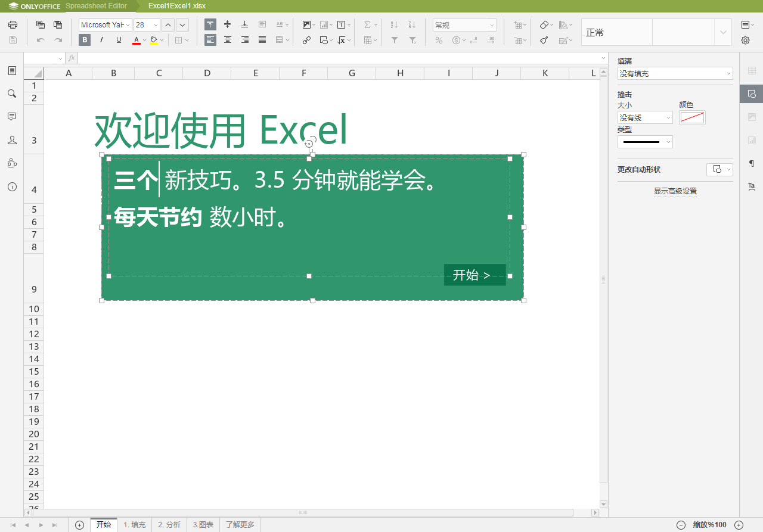The height and width of the screenshot is (532, 763).
Task: Open the number format dropdown showing 常规
Action: (x=464, y=25)
